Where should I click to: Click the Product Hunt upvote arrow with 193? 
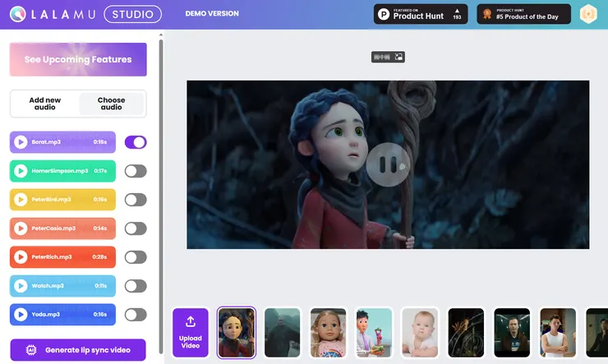point(457,14)
